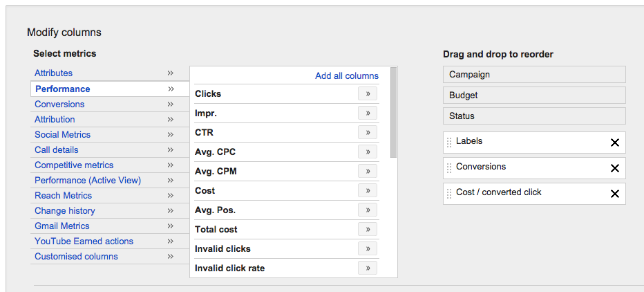Image resolution: width=644 pixels, height=292 pixels.
Task: Select the Change history category
Action: tap(65, 210)
